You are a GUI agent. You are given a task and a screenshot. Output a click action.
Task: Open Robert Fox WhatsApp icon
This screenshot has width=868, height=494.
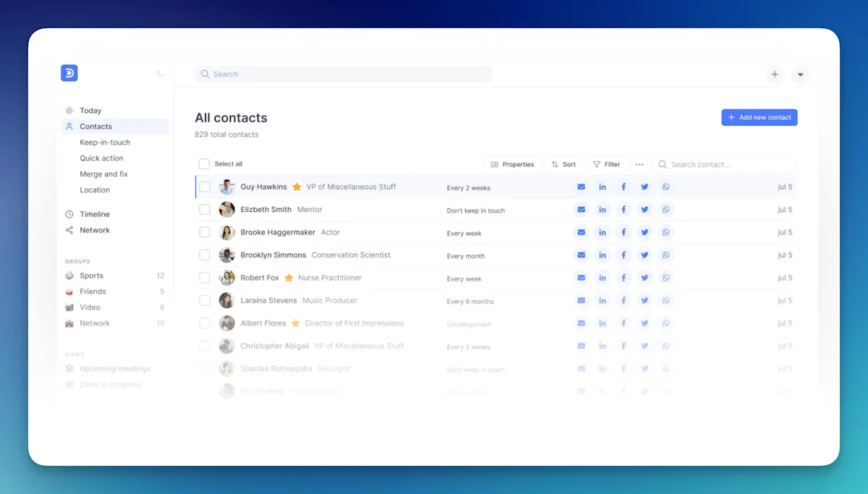point(666,278)
